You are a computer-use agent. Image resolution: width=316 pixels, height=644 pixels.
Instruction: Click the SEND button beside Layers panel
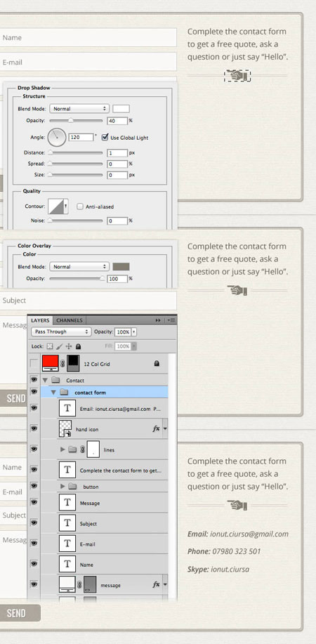click(13, 398)
